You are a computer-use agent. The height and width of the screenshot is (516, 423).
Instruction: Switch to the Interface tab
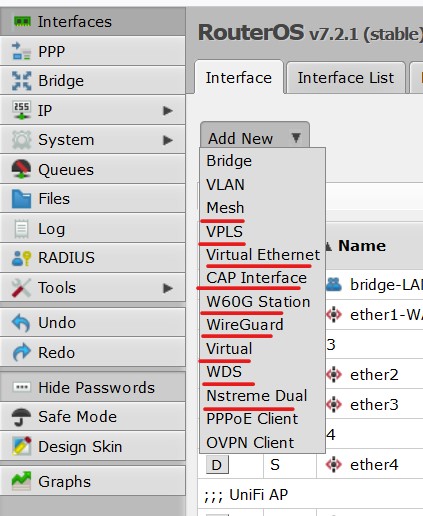tap(239, 78)
